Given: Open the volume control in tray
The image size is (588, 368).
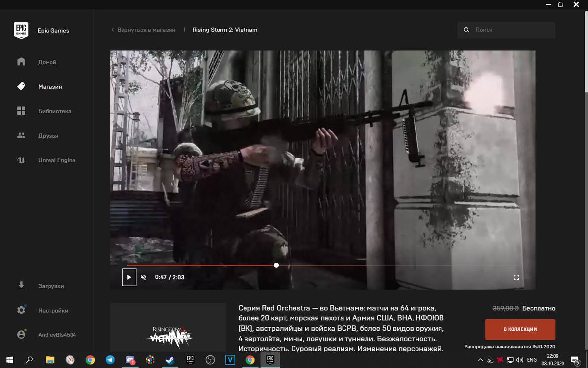Looking at the screenshot, I should (x=519, y=360).
